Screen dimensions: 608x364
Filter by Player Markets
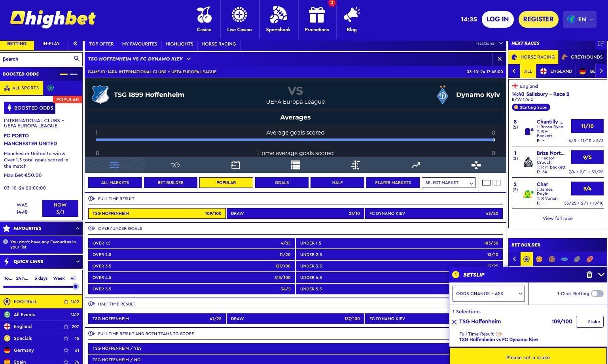[x=393, y=182]
